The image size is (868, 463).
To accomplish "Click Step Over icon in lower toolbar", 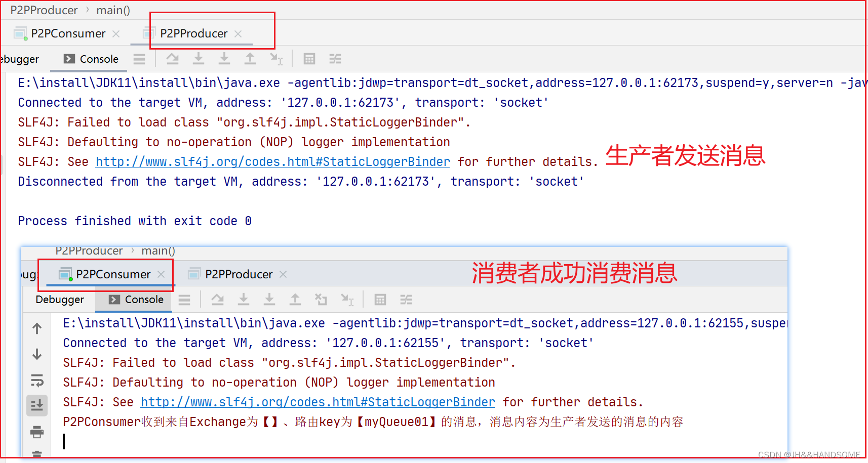I will [x=218, y=300].
